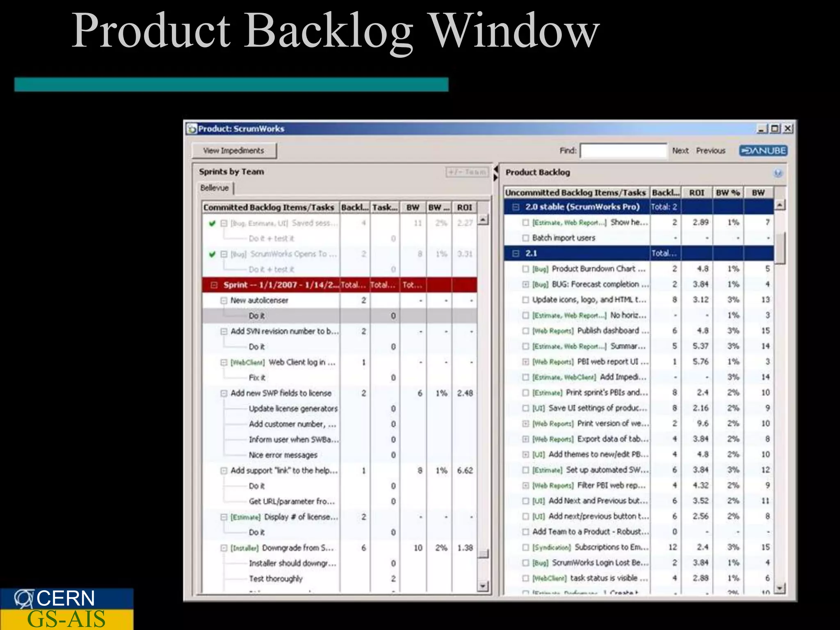Click green checkmark beside ScrumWorks Opens item
This screenshot has height=630, width=840.
[x=212, y=254]
